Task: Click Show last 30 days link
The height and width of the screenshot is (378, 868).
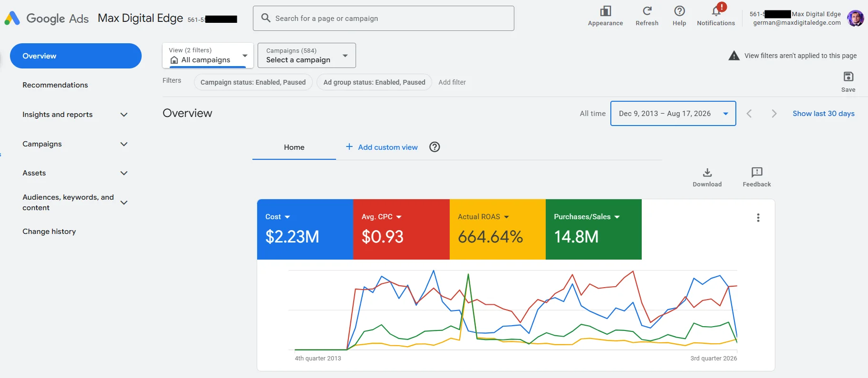Action: pyautogui.click(x=823, y=114)
